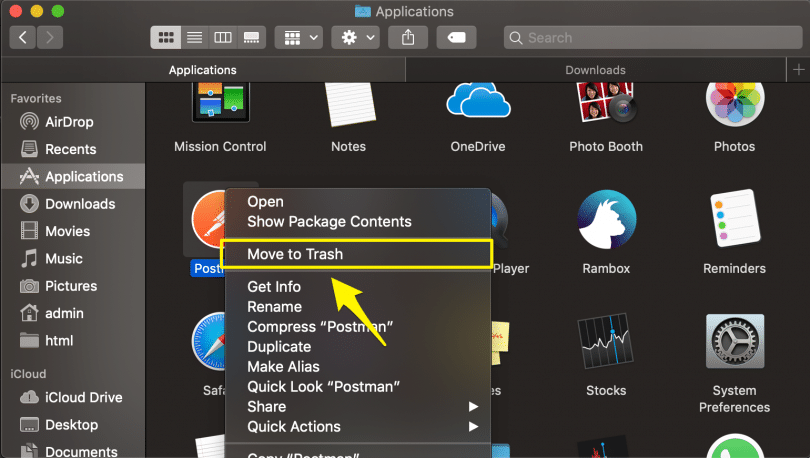The width and height of the screenshot is (810, 458).
Task: Expand the Share submenu
Action: click(x=357, y=407)
